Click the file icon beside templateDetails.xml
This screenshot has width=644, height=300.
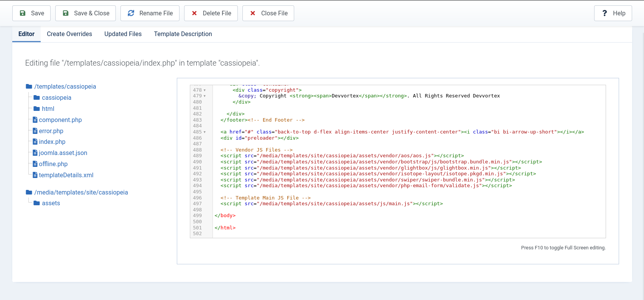pos(35,175)
